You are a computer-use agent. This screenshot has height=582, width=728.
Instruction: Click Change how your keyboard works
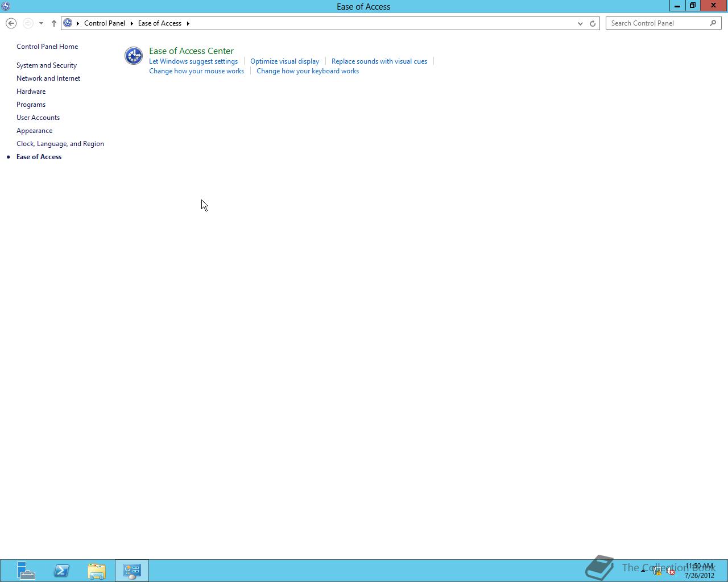(x=308, y=71)
